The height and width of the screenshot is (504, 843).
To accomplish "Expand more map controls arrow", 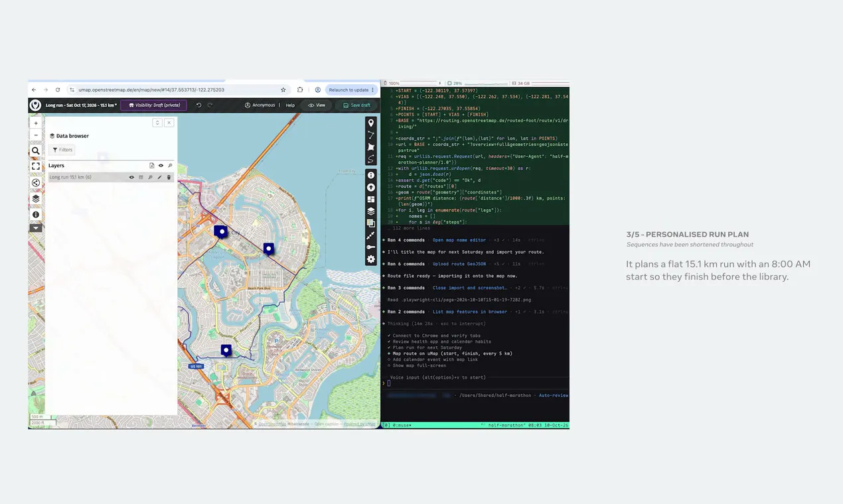I will click(x=36, y=227).
